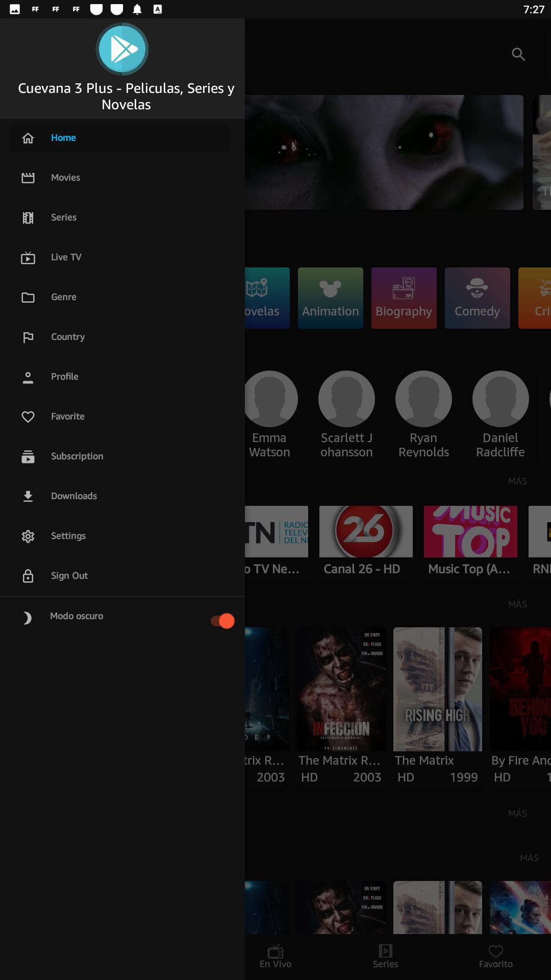Viewport: 551px width, 980px height.
Task: Switch to En Vivo bottom tab
Action: click(x=275, y=957)
